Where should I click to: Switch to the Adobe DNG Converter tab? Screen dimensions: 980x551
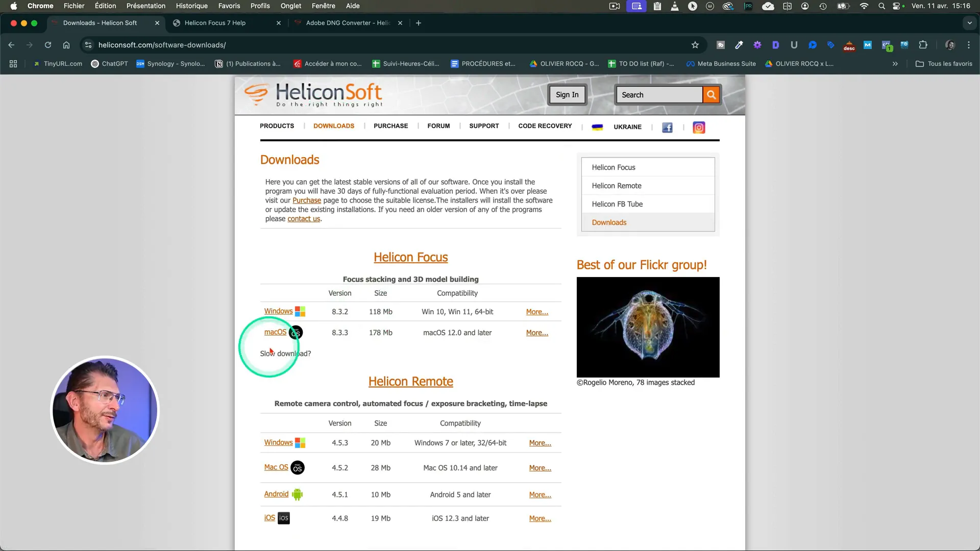pos(349,23)
